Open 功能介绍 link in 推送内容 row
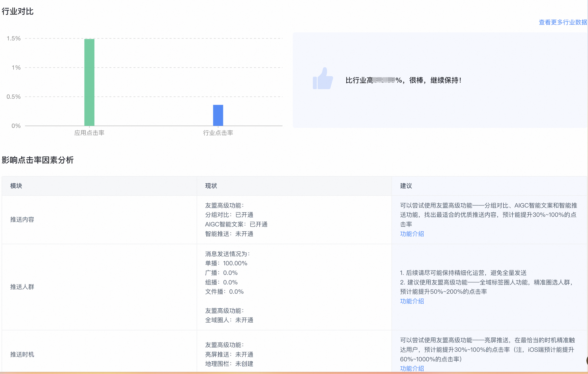The height and width of the screenshot is (374, 588). (x=412, y=234)
